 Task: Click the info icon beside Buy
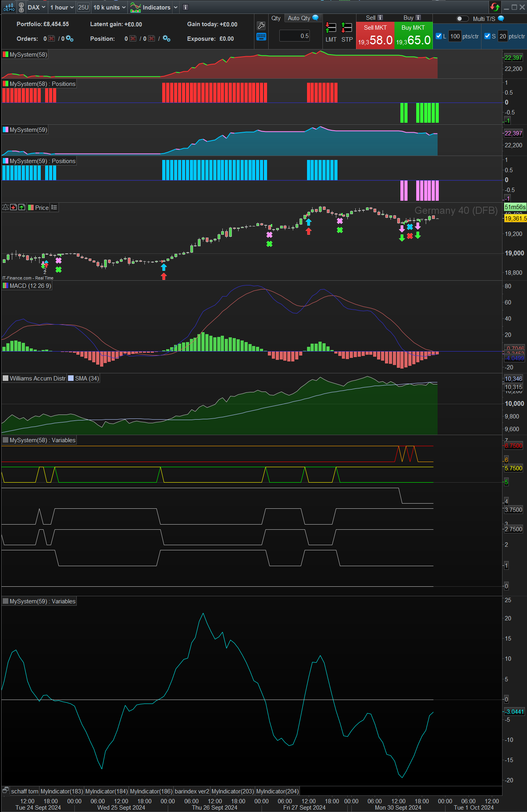click(418, 18)
